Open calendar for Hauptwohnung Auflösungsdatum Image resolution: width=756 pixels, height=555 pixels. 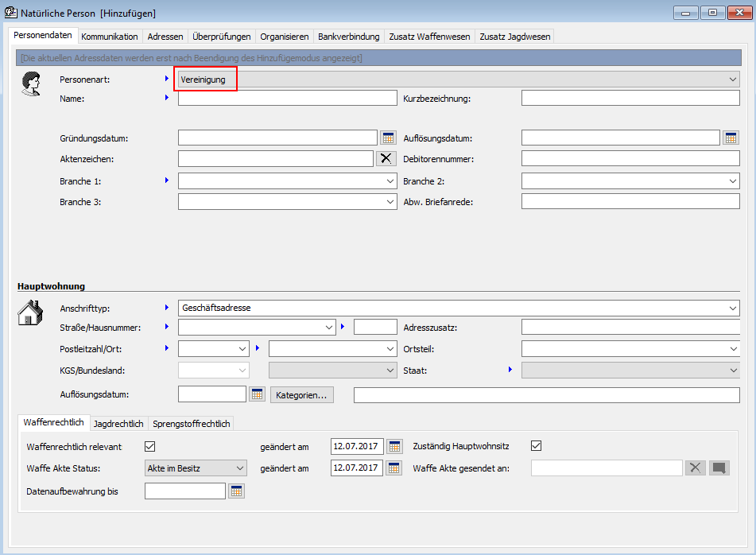point(257,394)
